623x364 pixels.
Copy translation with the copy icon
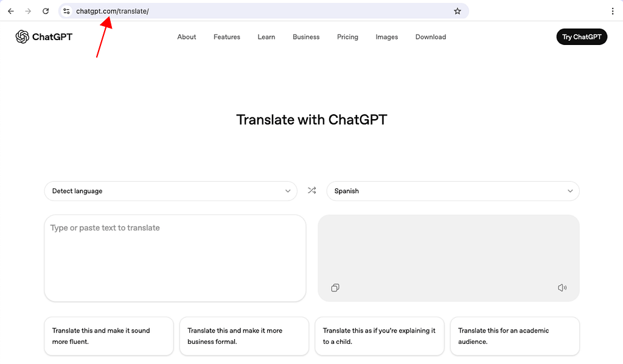click(x=335, y=288)
